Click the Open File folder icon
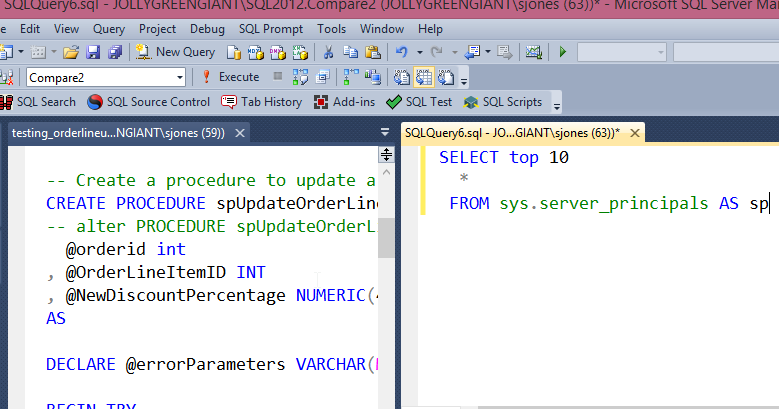Image resolution: width=779 pixels, height=409 pixels. 70,51
